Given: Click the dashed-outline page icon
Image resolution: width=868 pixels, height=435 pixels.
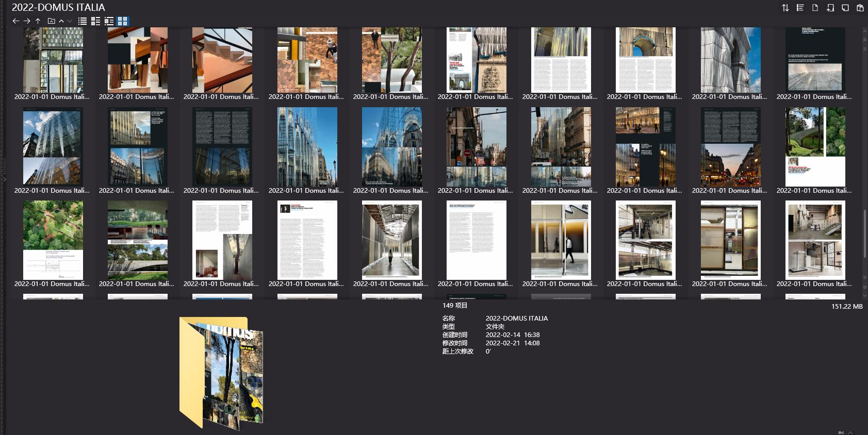Looking at the screenshot, I should click(x=815, y=8).
